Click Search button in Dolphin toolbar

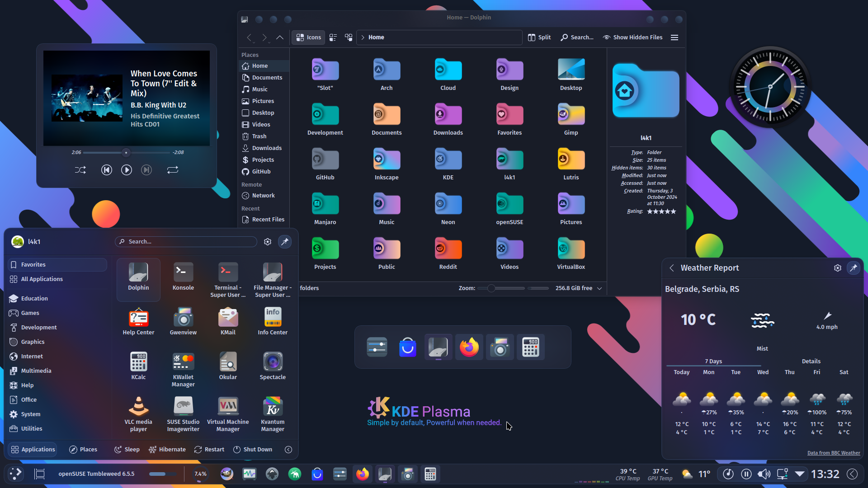coord(577,38)
